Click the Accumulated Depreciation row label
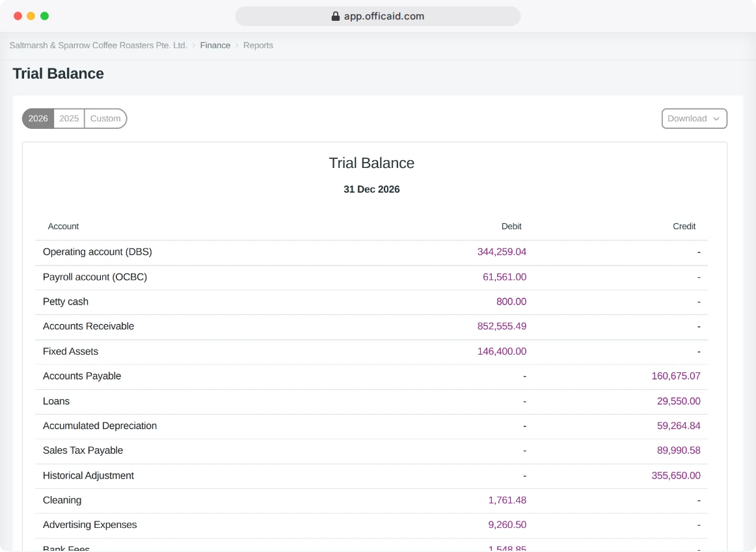The image size is (756, 552). (100, 426)
